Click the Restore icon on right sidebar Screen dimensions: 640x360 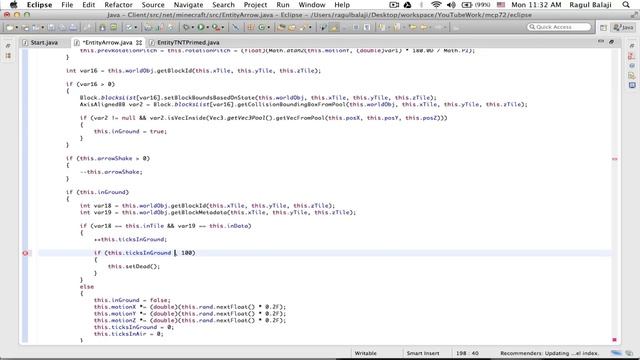pyautogui.click(x=632, y=46)
